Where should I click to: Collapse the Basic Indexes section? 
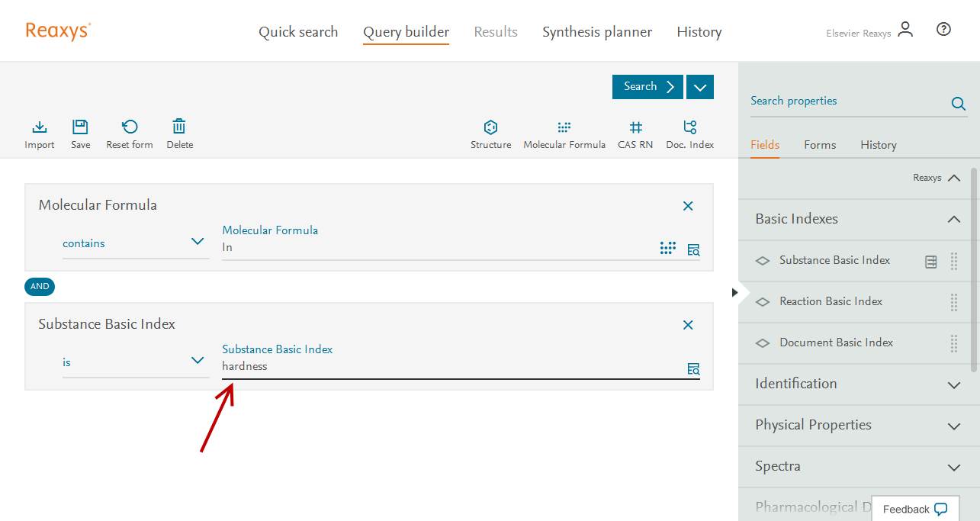(x=953, y=220)
